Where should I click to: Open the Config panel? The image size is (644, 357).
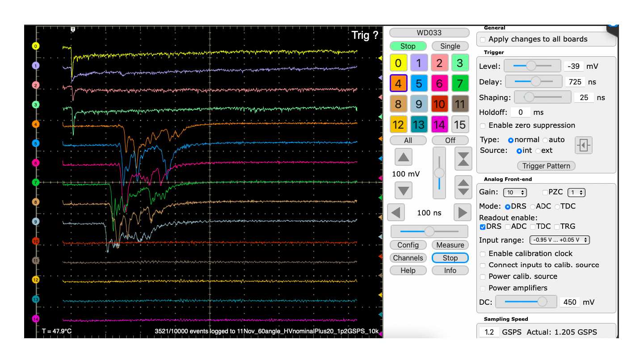[x=408, y=245]
